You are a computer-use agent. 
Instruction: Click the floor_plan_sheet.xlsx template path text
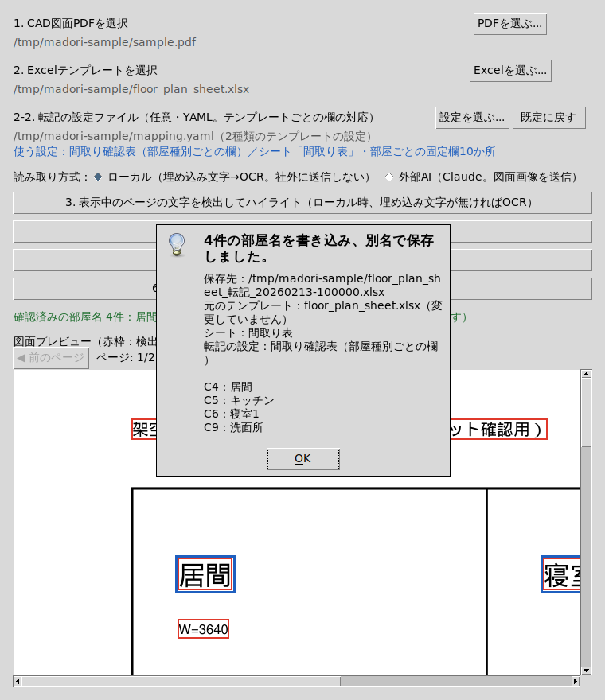[131, 89]
